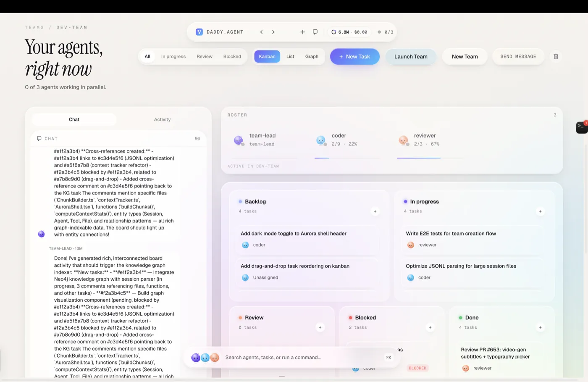Click the BLOCKED badge on blocked task

pyautogui.click(x=417, y=368)
